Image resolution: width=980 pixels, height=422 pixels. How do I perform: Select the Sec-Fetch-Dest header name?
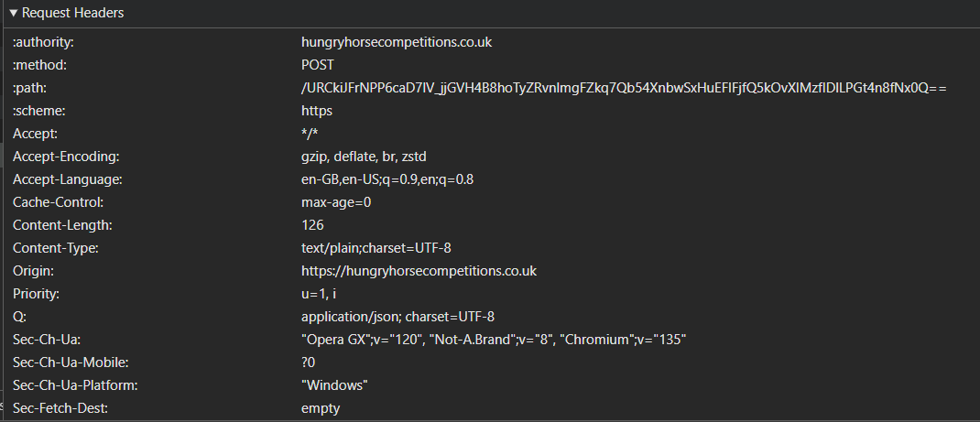coord(60,408)
